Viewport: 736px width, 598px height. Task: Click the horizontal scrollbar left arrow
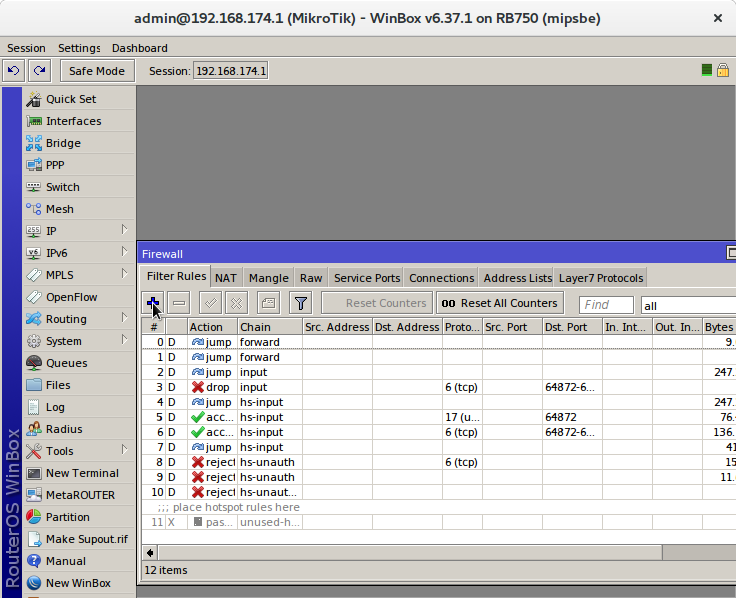pyautogui.click(x=150, y=552)
